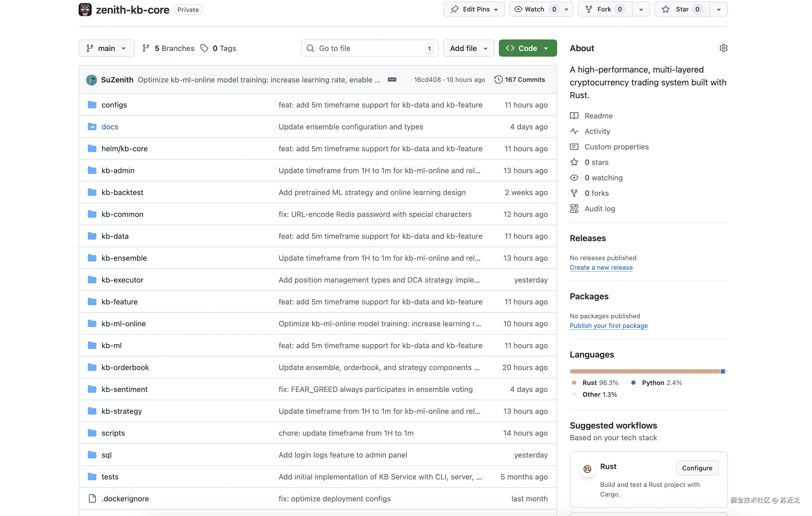Click the SuZenith avatar image
Viewport: 812px width, 516px height.
tap(91, 80)
